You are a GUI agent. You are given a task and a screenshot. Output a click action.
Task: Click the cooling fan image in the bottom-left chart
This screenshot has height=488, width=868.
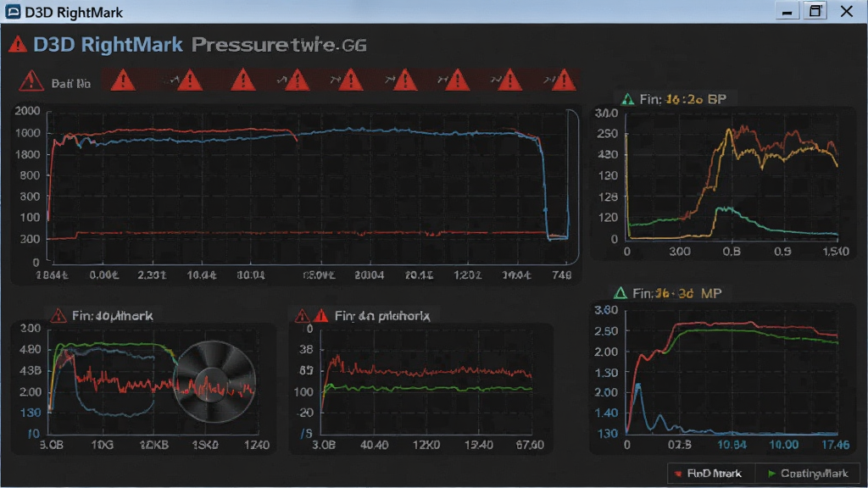(214, 382)
